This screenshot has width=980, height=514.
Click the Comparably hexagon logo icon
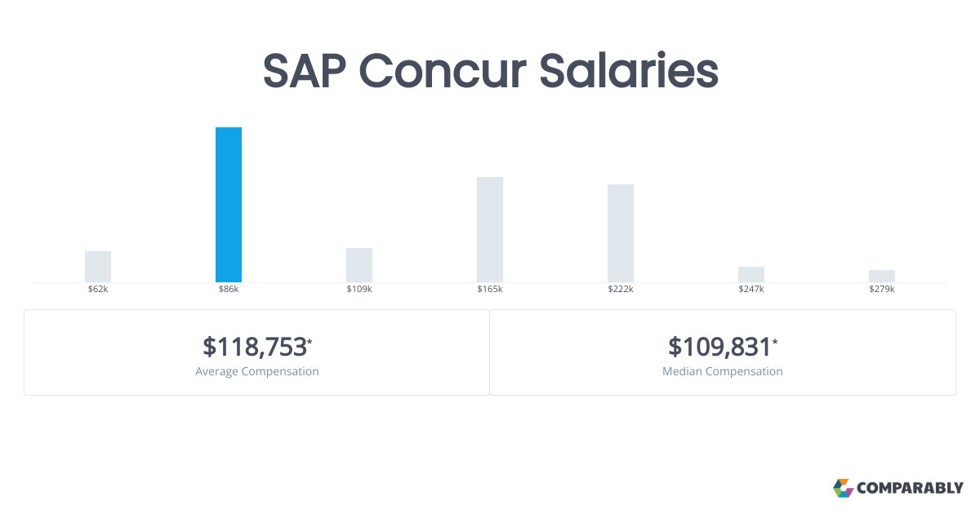(843, 488)
